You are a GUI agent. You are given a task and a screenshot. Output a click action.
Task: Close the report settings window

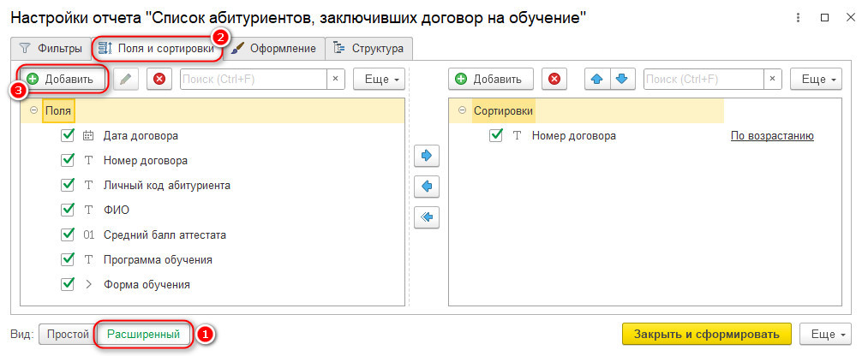point(851,18)
